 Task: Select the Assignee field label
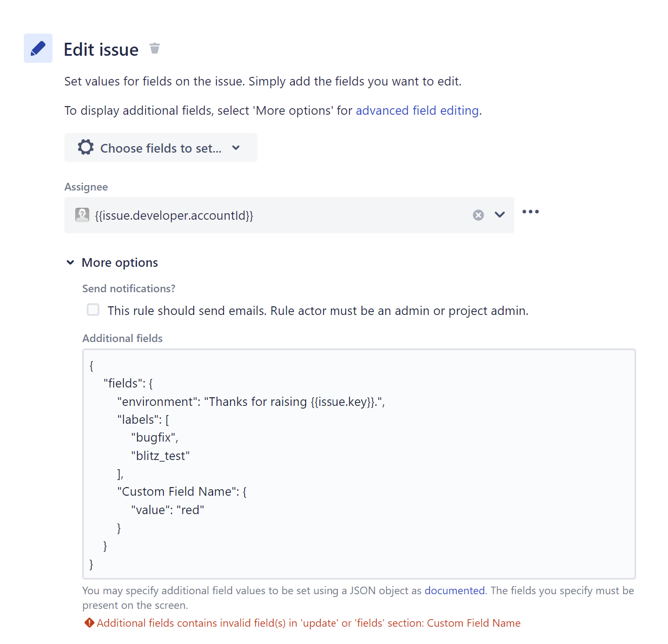(x=86, y=187)
